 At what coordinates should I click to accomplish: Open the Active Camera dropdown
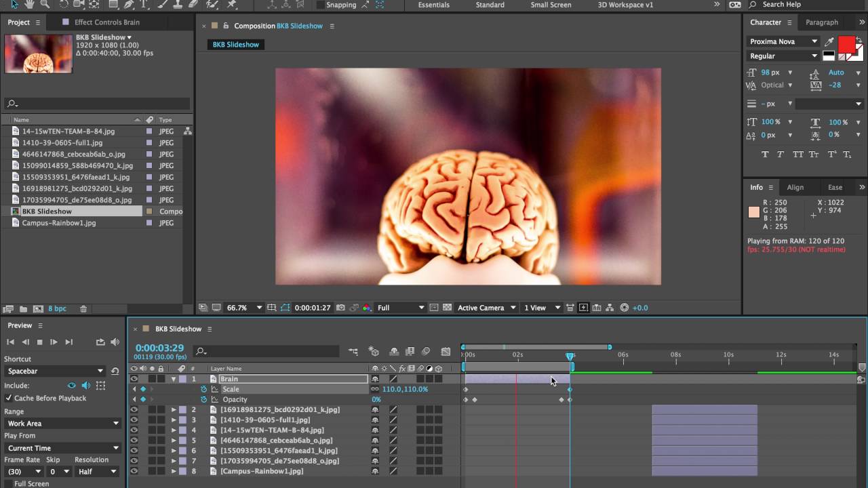tap(486, 308)
